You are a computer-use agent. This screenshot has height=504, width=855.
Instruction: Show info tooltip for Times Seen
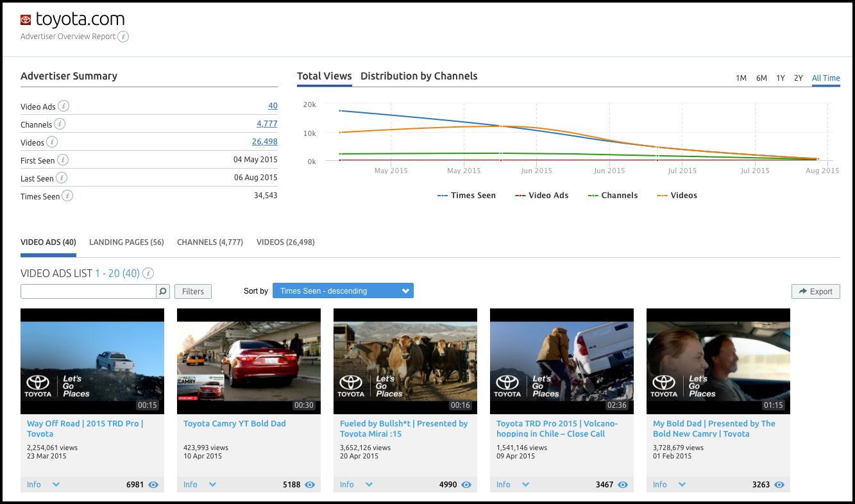tap(67, 196)
